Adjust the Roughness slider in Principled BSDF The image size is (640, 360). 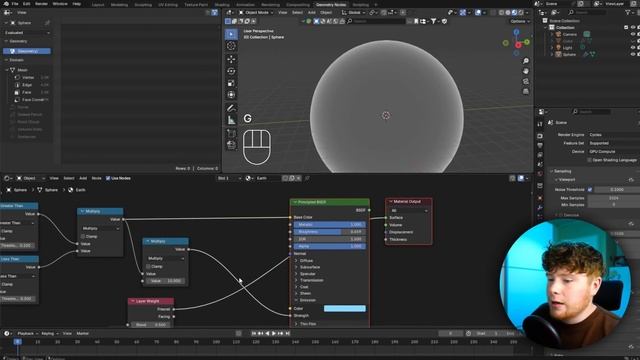tap(330, 232)
